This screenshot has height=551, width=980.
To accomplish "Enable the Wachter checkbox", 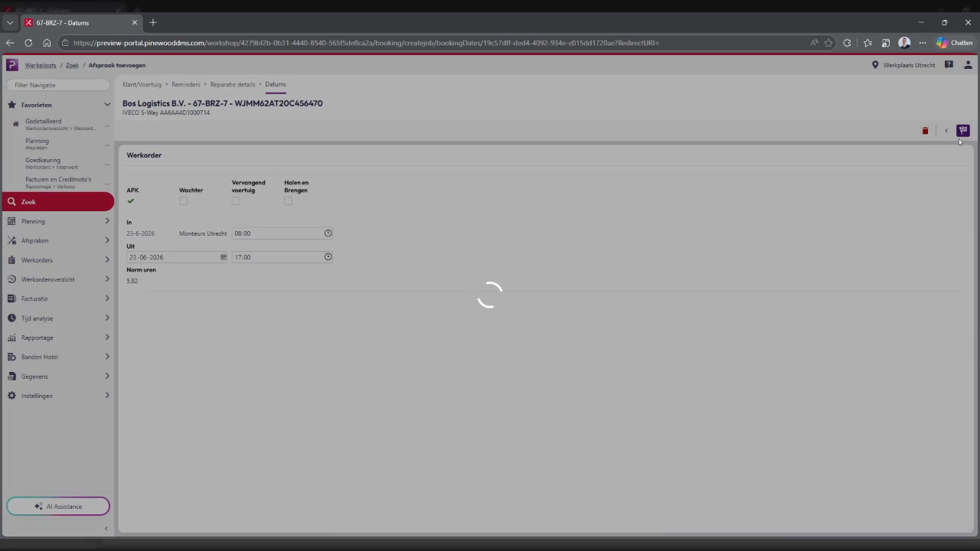I will tap(183, 201).
